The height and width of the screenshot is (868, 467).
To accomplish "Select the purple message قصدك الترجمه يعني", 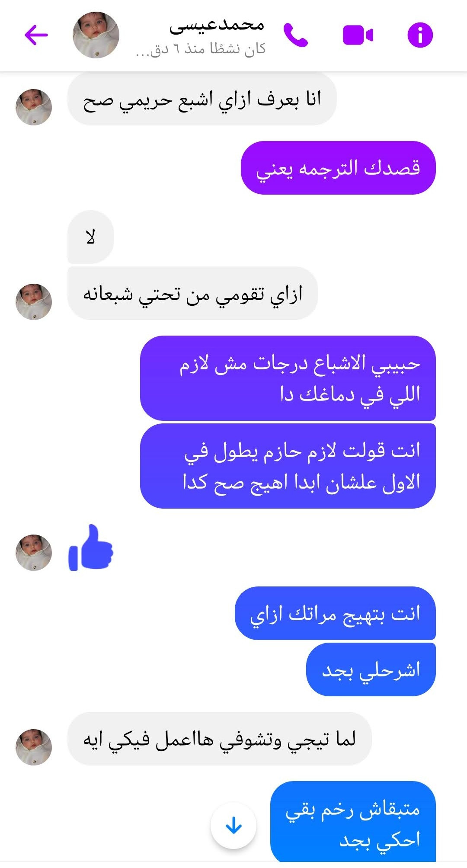I will [338, 168].
